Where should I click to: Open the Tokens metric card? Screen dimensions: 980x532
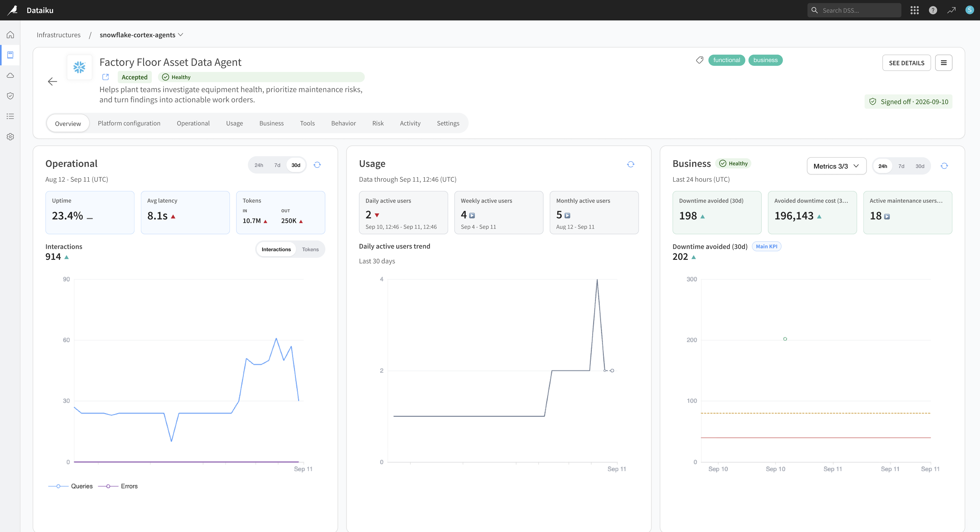[x=281, y=212]
